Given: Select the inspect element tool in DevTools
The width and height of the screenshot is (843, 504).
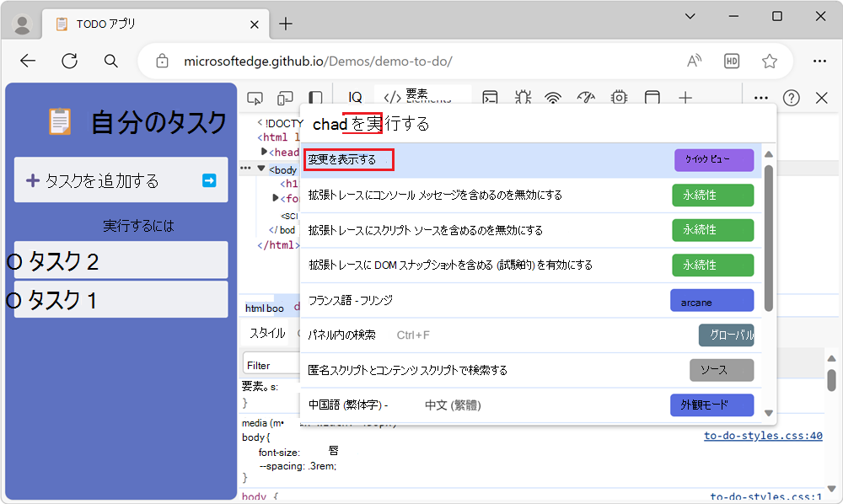Looking at the screenshot, I should pyautogui.click(x=255, y=98).
